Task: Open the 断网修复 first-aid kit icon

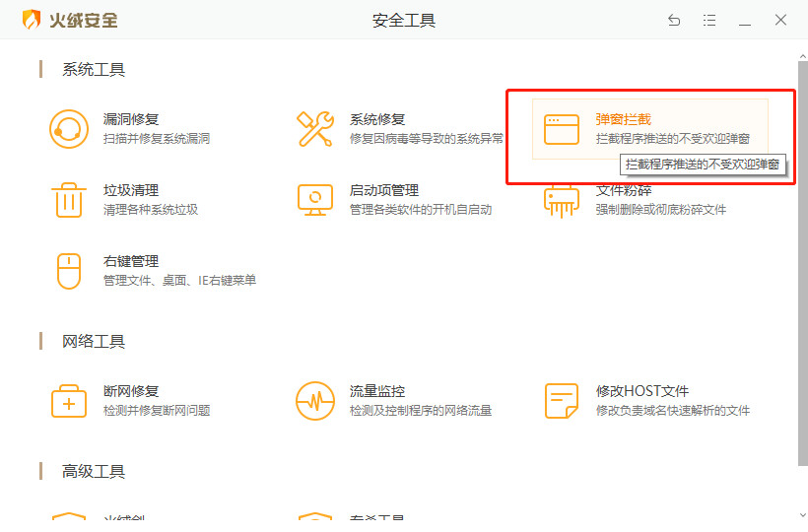Action: tap(69, 401)
